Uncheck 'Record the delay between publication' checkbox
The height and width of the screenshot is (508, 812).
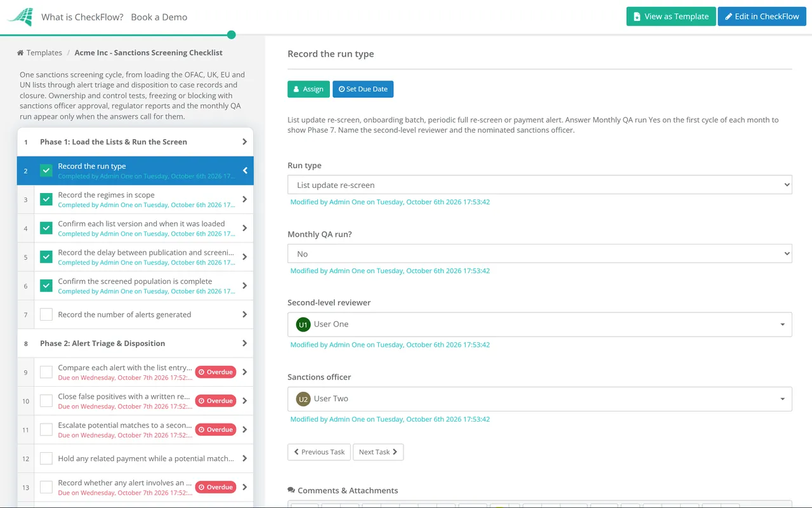46,257
